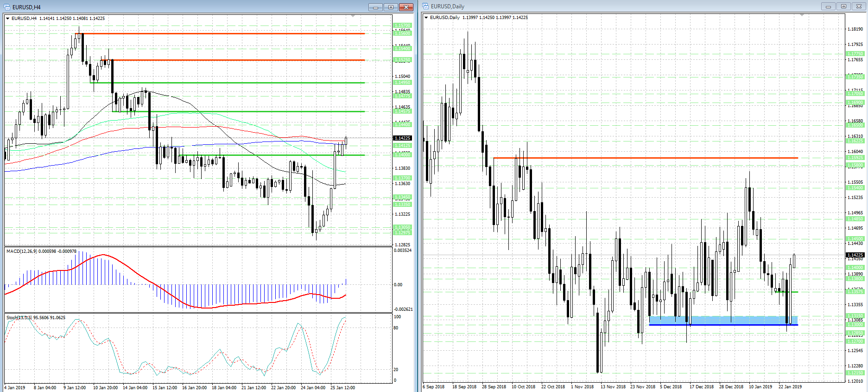Close the EURUSD,H4 chart window
Viewport: 868px width, 392px height.
coord(406,7)
